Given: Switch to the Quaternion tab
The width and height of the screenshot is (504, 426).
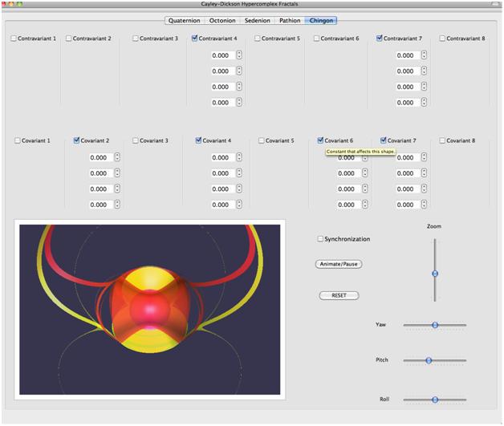Looking at the screenshot, I should (184, 21).
